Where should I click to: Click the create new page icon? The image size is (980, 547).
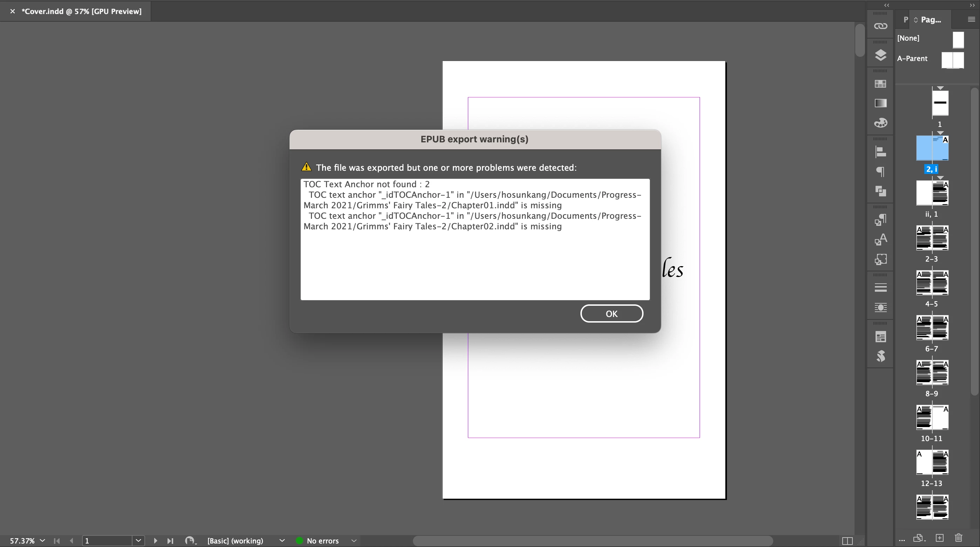[939, 538]
